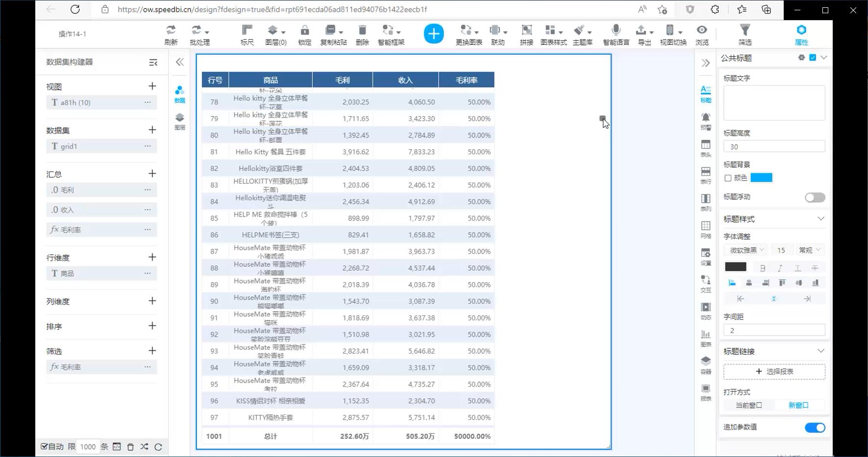
Task: Click the blue title background color swatch
Action: [x=761, y=178]
